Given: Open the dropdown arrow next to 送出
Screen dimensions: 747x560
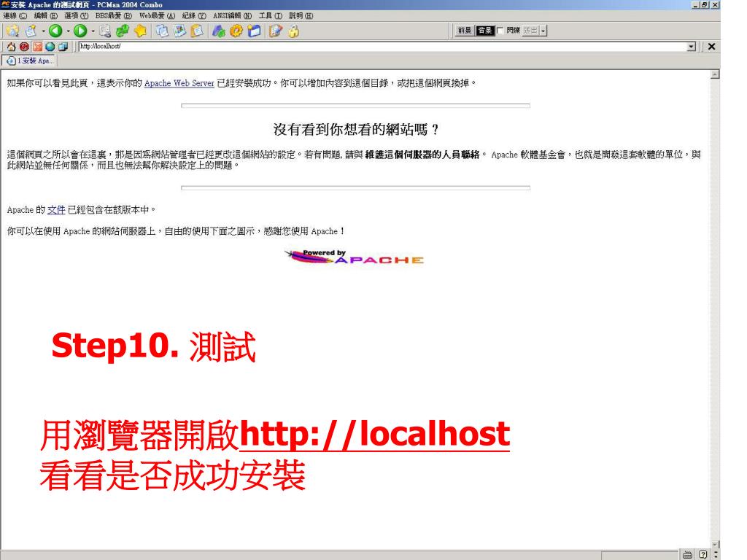Looking at the screenshot, I should click(x=543, y=31).
